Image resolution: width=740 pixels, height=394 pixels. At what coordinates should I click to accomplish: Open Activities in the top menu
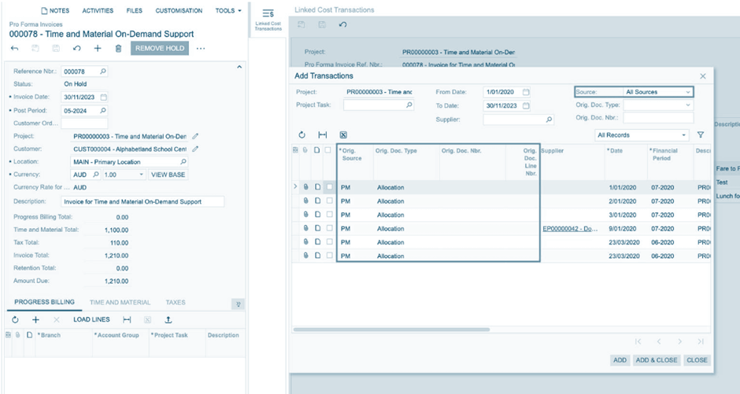tap(98, 10)
